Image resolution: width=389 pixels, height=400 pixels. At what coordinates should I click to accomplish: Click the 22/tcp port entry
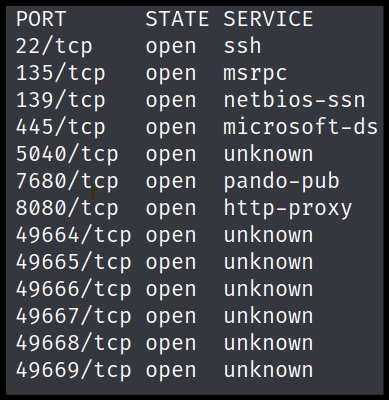click(x=54, y=46)
